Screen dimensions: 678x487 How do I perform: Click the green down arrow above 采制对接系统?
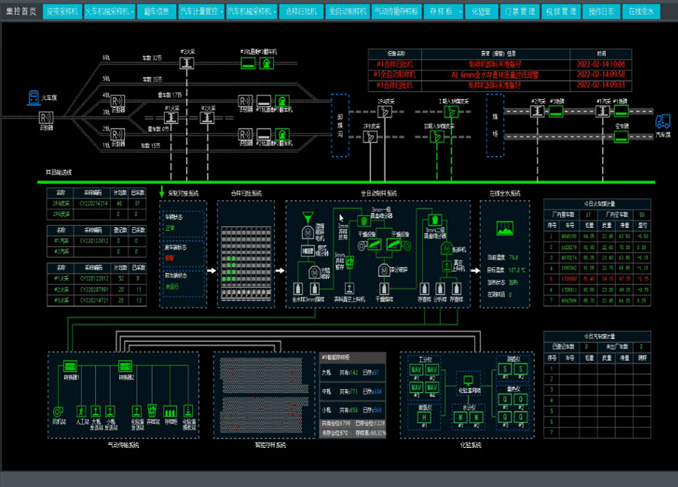click(x=162, y=190)
